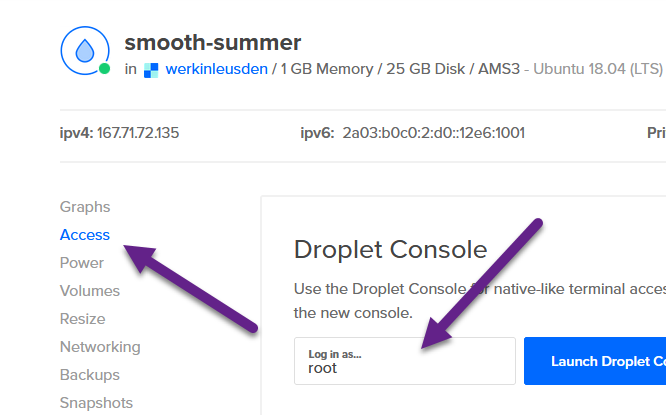Click the 'Log in as...' root field
The width and height of the screenshot is (666, 415).
click(x=404, y=361)
